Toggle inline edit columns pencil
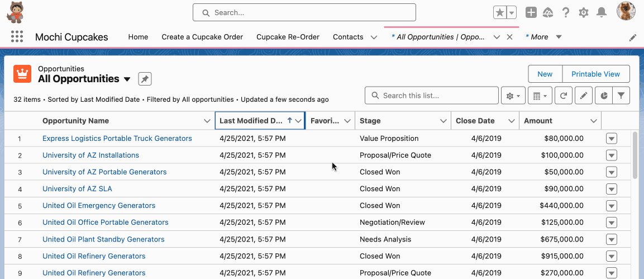Viewport: 644px width, 279px height. pos(584,96)
